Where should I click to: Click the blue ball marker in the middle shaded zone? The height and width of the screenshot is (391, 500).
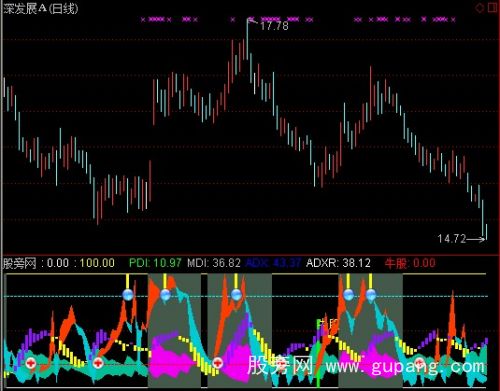236,295
